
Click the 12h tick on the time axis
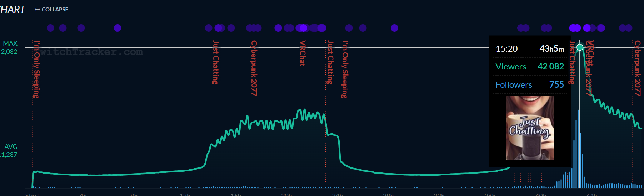point(185,194)
